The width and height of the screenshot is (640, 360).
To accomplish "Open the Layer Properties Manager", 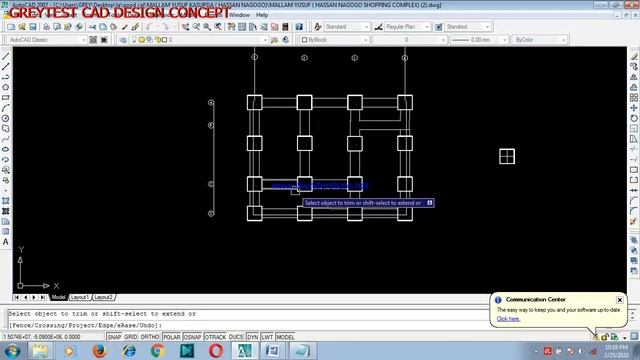I will point(123,40).
